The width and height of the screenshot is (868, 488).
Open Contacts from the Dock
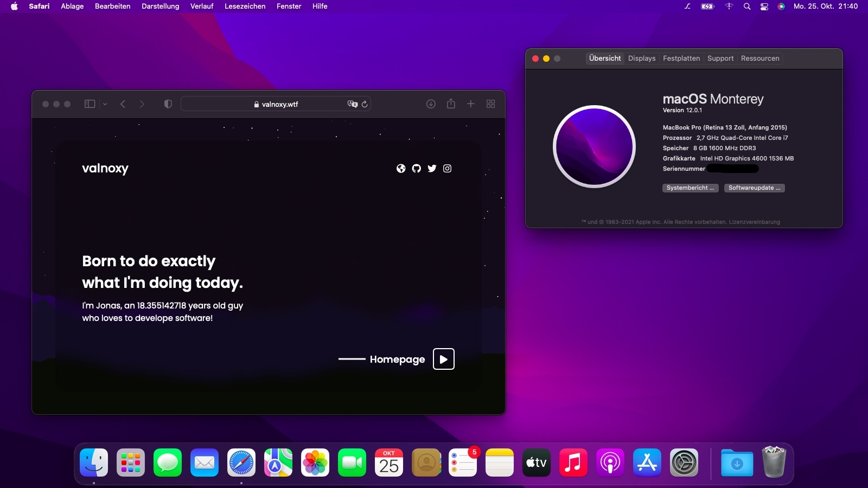tap(426, 463)
